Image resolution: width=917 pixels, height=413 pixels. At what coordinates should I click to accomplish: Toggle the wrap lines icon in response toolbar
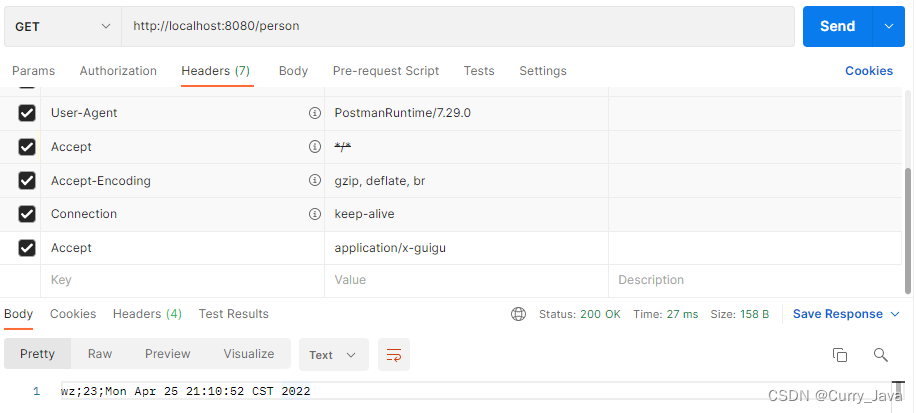[394, 355]
